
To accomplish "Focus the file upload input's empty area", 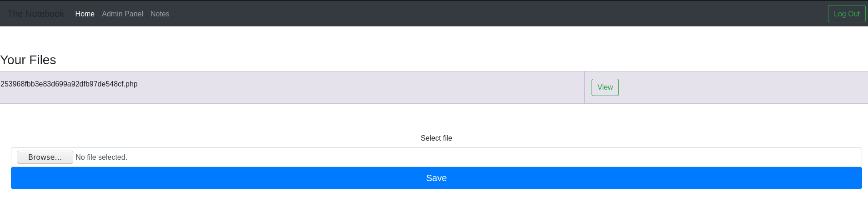I will [x=455, y=157].
